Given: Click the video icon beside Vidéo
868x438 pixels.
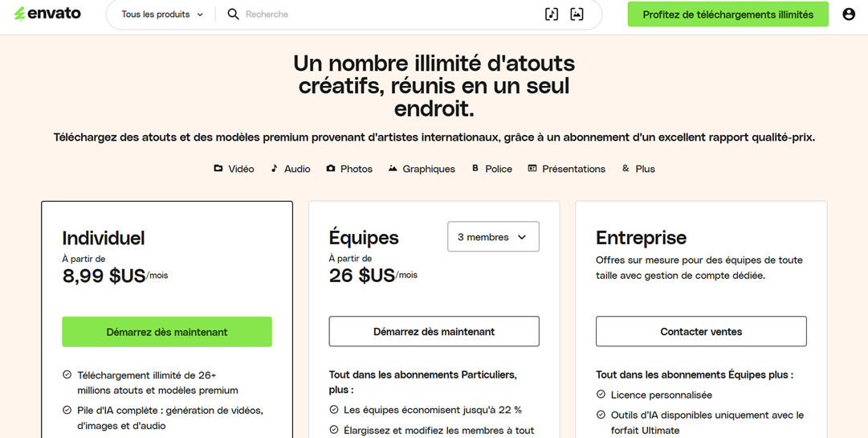Looking at the screenshot, I should (218, 169).
